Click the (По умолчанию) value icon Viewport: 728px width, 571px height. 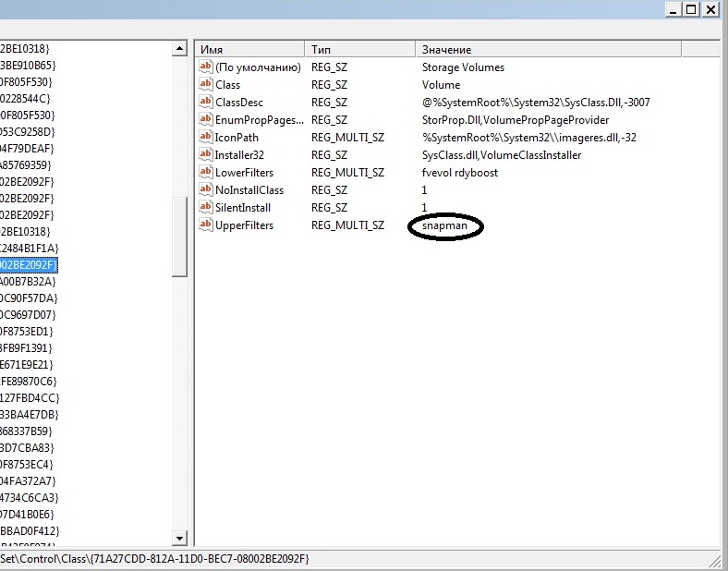tap(205, 67)
